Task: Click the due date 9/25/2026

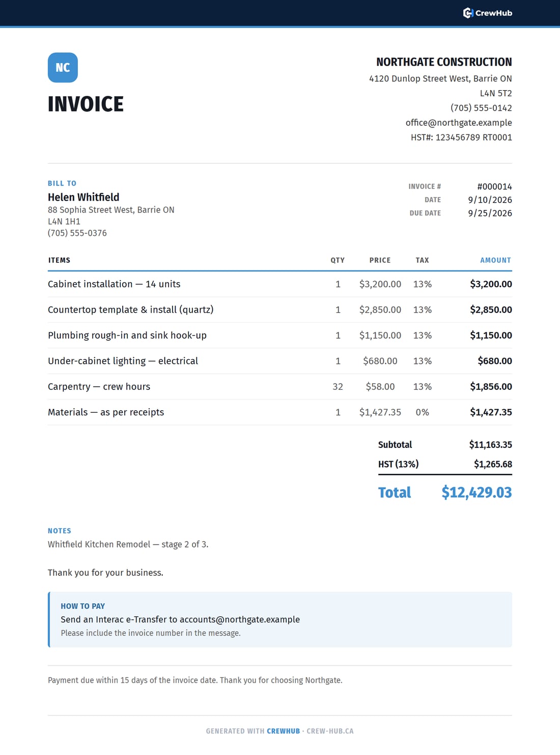Action: [490, 213]
